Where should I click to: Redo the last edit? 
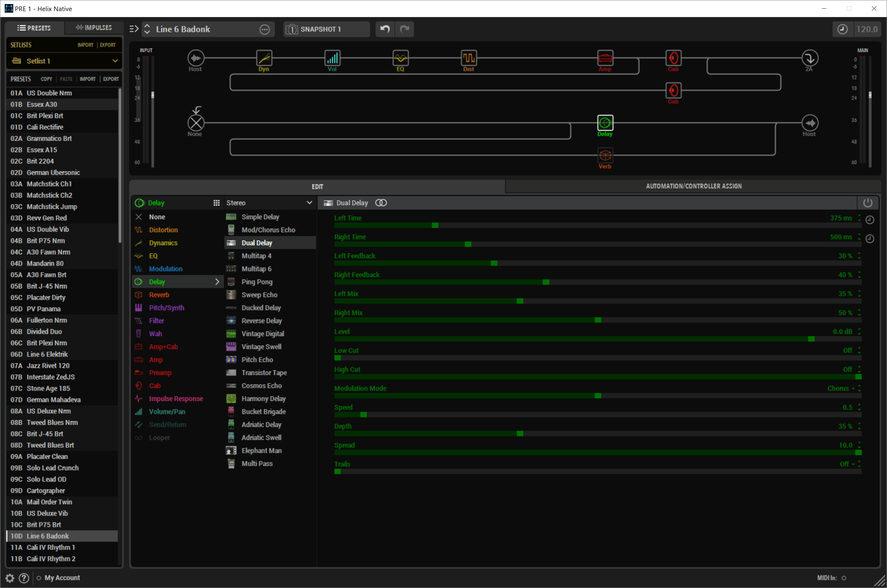[x=404, y=29]
